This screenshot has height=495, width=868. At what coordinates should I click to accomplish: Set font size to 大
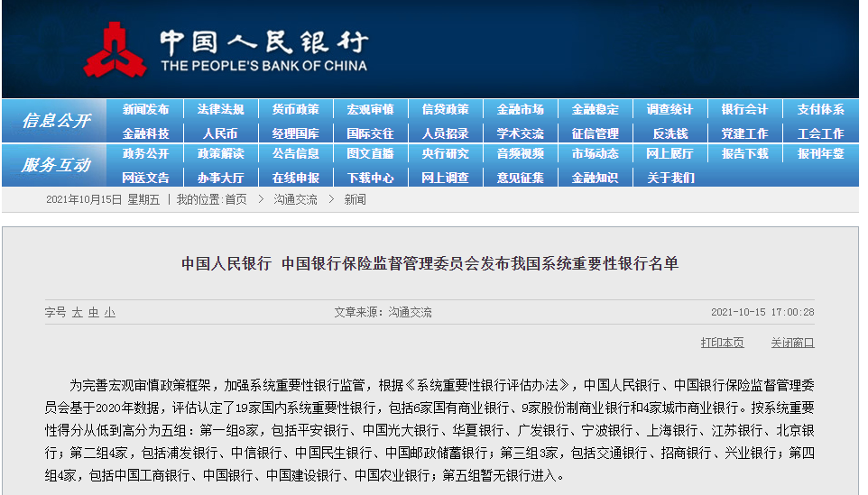click(78, 313)
